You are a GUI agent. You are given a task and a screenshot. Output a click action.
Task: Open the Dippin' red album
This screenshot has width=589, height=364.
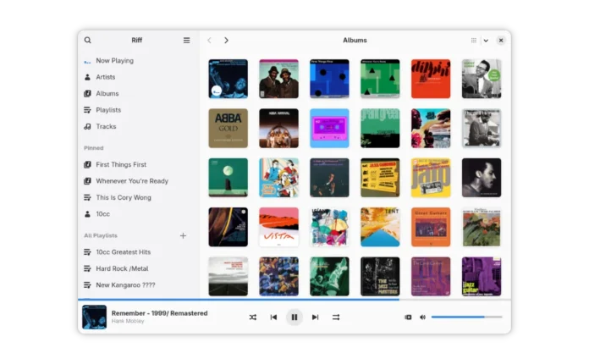coord(431,79)
